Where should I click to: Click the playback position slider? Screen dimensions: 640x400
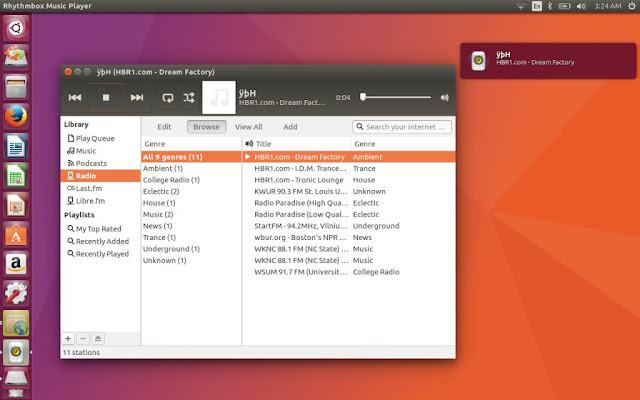coord(396,97)
